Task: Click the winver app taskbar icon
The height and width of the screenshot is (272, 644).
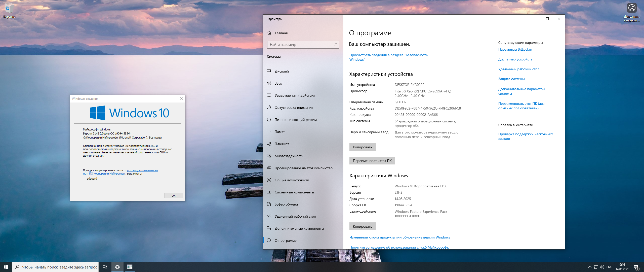Action: [130, 267]
